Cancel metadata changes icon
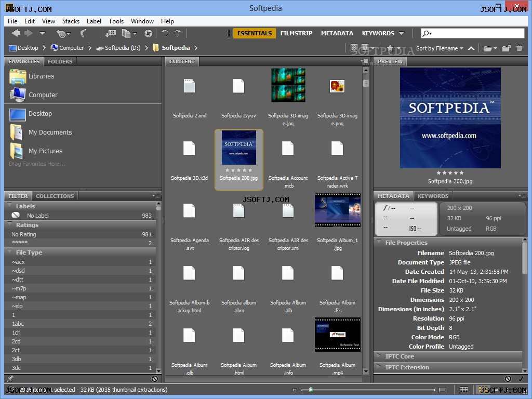Viewport: 532px width, 399px height. pyautogui.click(x=508, y=378)
